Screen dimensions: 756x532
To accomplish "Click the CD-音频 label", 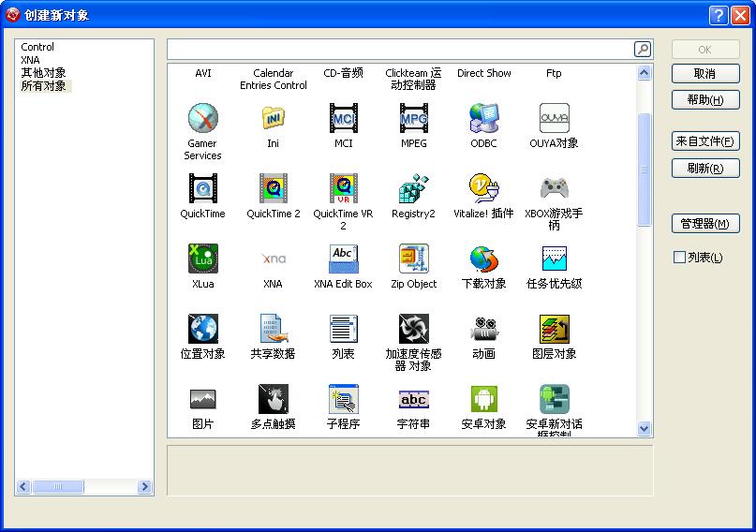I will [343, 73].
